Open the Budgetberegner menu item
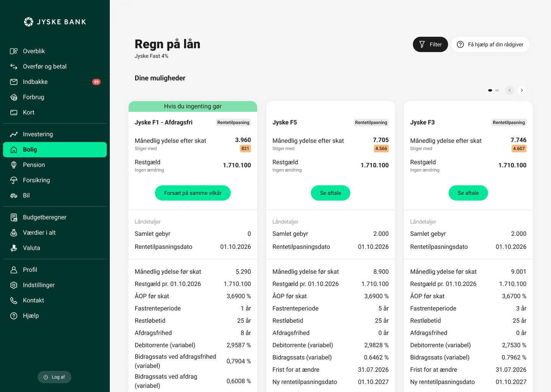Image resolution: width=551 pixels, height=392 pixels. (55, 217)
